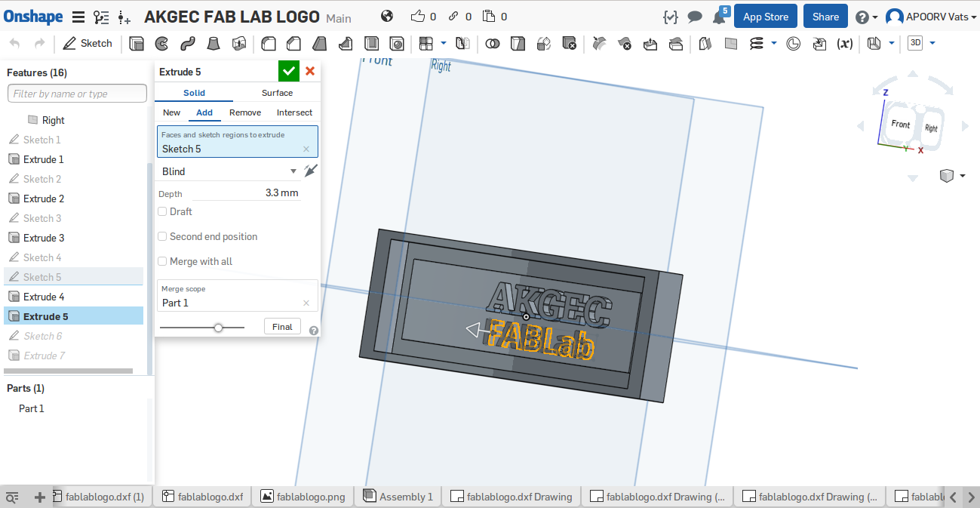Accept Extrude 5 with the green checkmark
Viewport: 980px width, 508px height.
coord(288,72)
